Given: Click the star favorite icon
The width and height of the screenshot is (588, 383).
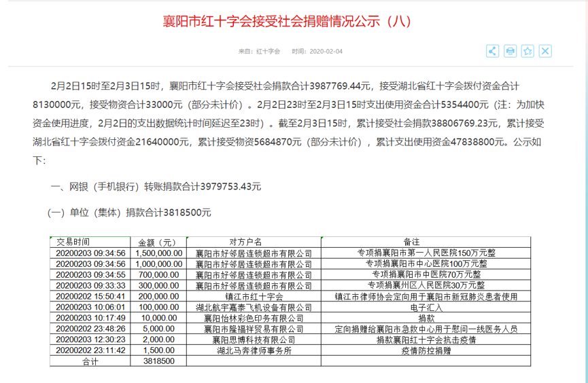Looking at the screenshot, I should [528, 51].
